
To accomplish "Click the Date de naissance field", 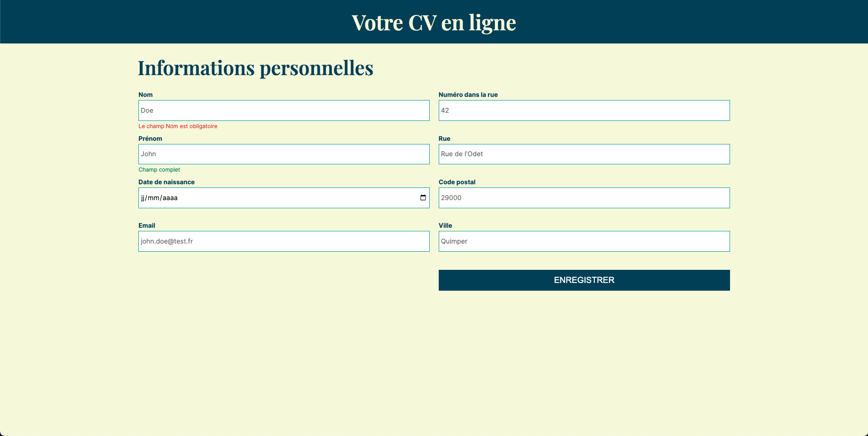I will (x=271, y=198).
